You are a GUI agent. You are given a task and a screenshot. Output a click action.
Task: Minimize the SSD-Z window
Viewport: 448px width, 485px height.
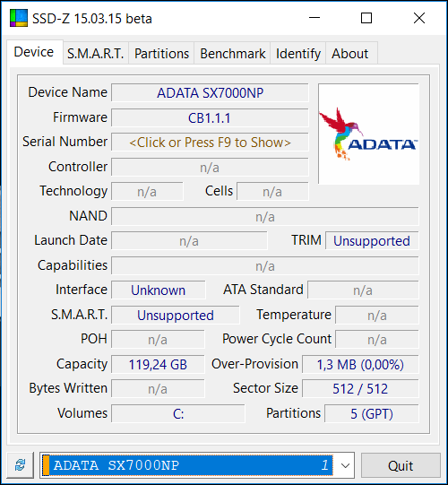pyautogui.click(x=314, y=18)
